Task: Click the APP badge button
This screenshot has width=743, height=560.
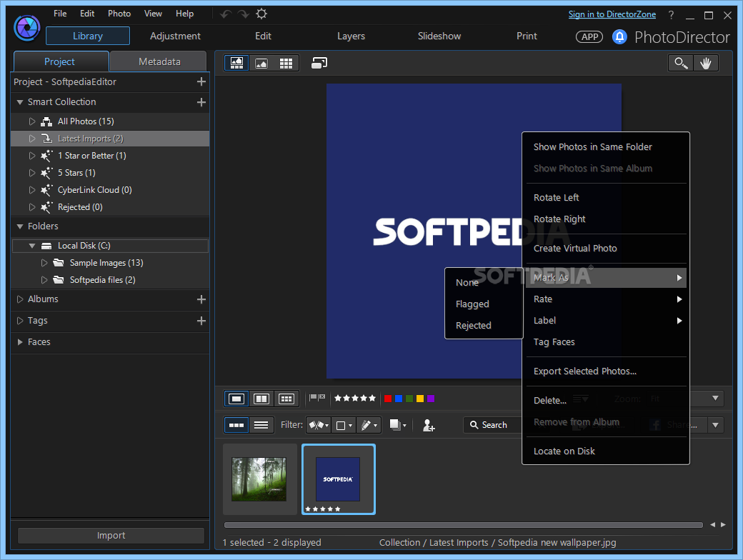Action: pos(589,37)
